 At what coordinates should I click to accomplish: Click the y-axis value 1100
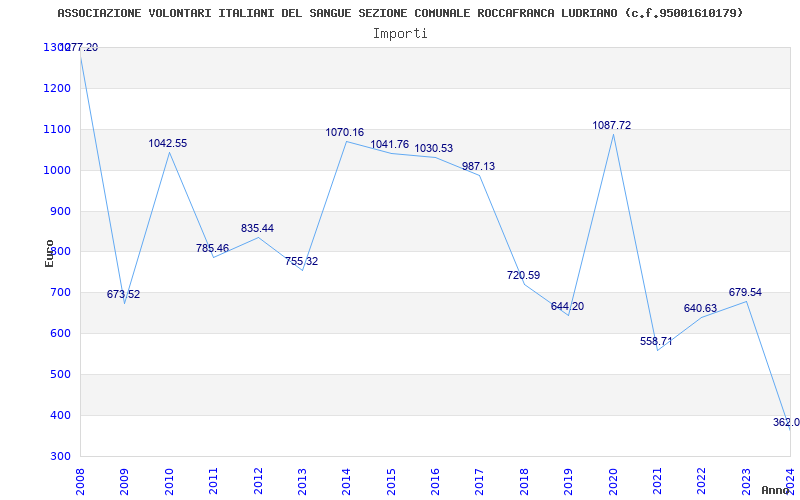[57, 130]
